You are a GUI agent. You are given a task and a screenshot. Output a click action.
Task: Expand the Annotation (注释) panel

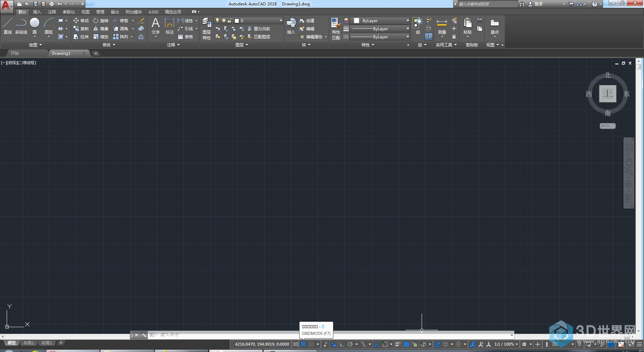tap(173, 45)
